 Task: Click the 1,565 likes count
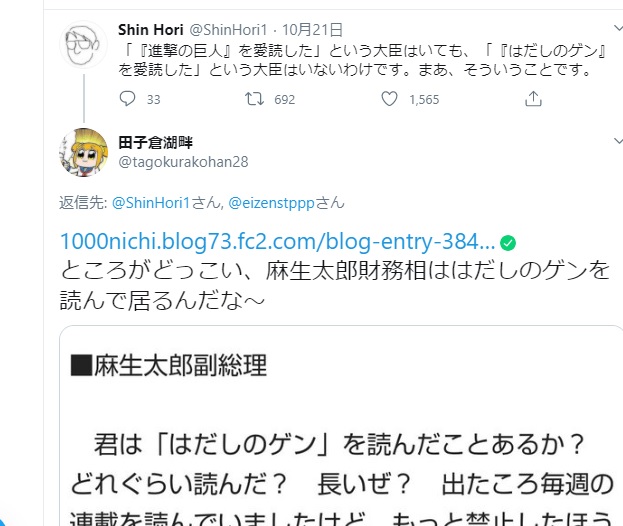[x=424, y=99]
